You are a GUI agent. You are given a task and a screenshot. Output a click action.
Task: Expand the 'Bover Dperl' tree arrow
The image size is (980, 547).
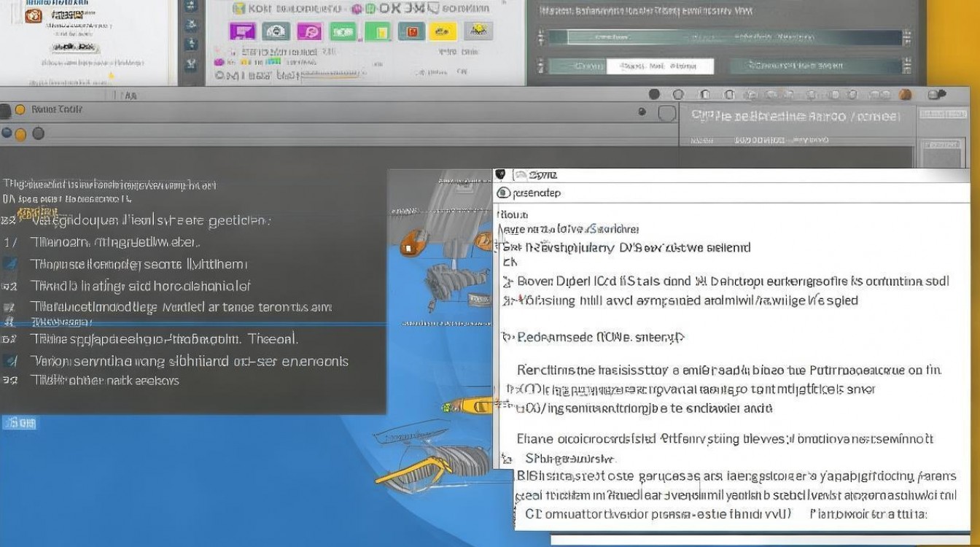click(x=508, y=282)
